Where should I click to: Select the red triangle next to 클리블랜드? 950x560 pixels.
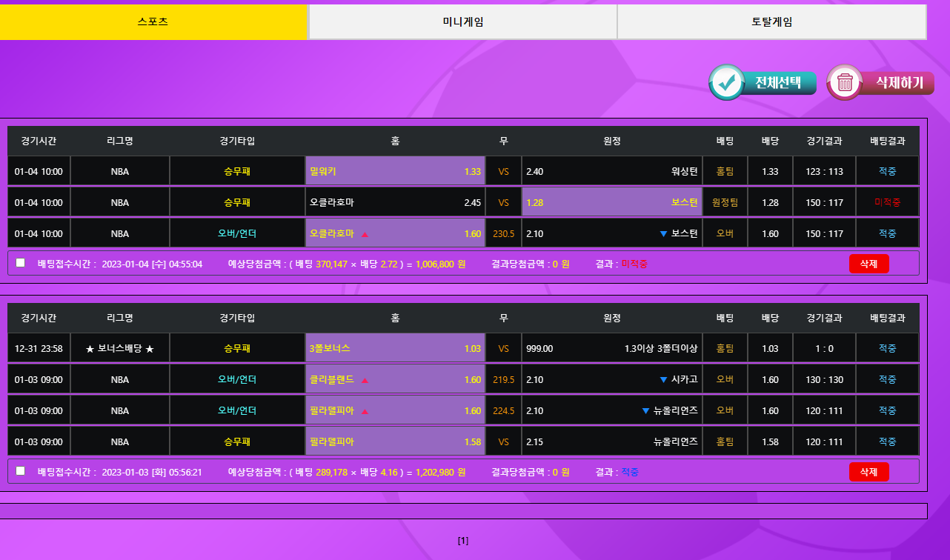click(365, 380)
